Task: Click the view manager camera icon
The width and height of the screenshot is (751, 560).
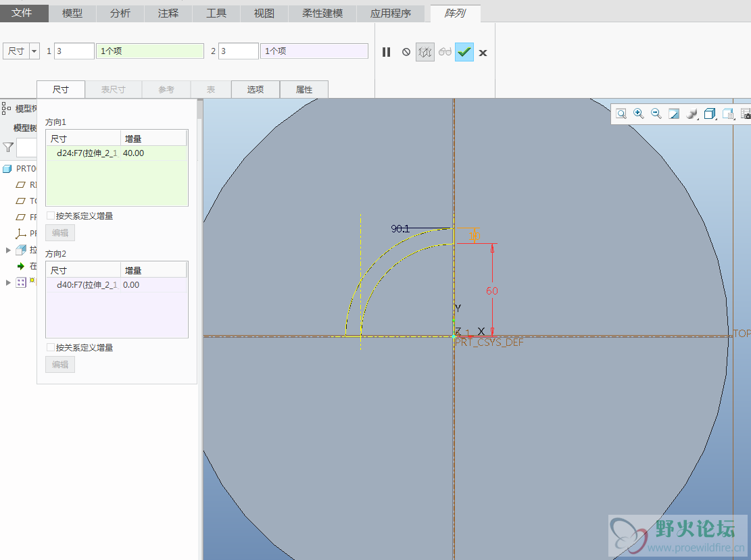Action: (746, 114)
